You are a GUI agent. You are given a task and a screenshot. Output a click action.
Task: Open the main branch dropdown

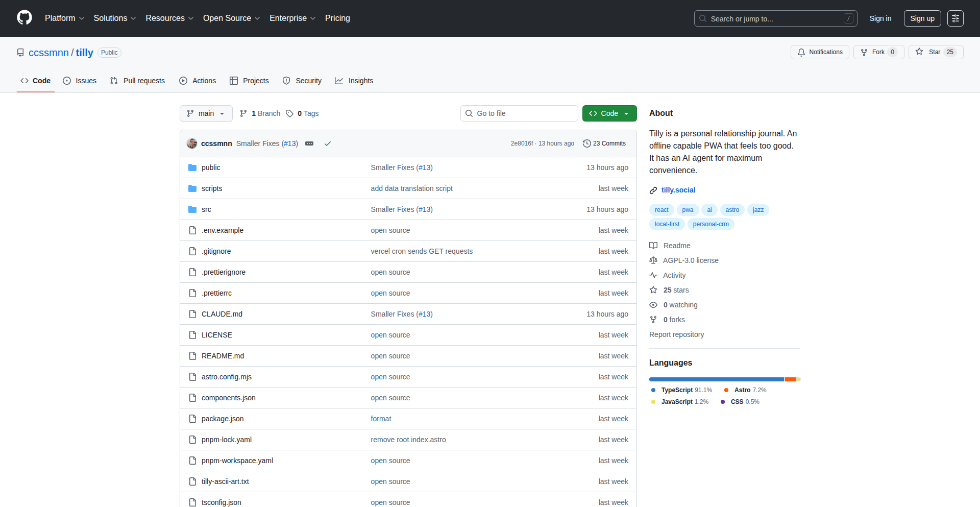(206, 113)
